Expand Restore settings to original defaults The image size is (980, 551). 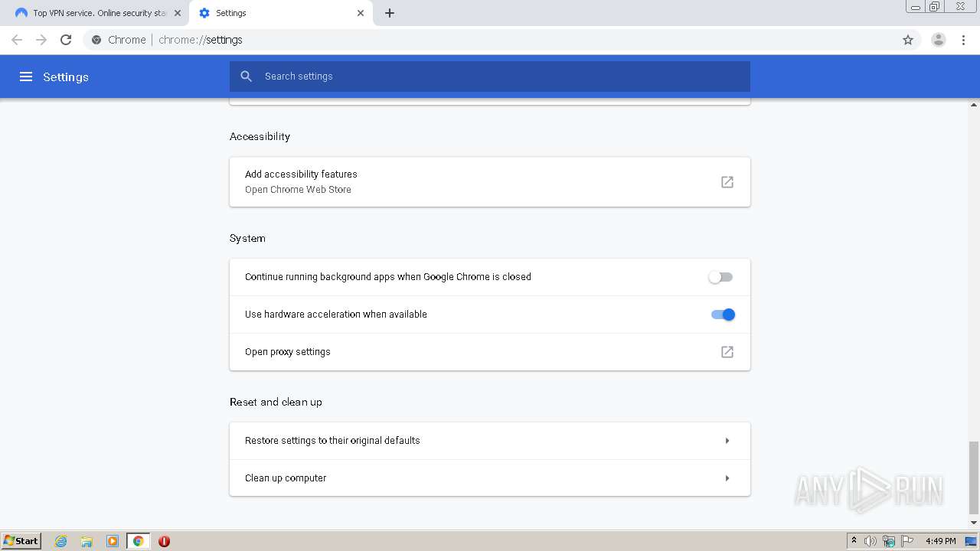490,441
